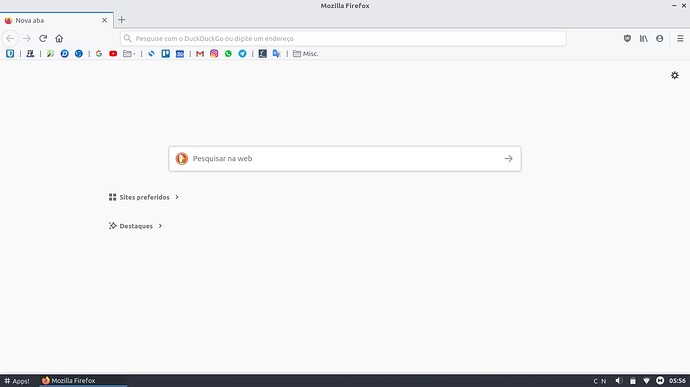Open the volume control in system tray

[x=619, y=381]
